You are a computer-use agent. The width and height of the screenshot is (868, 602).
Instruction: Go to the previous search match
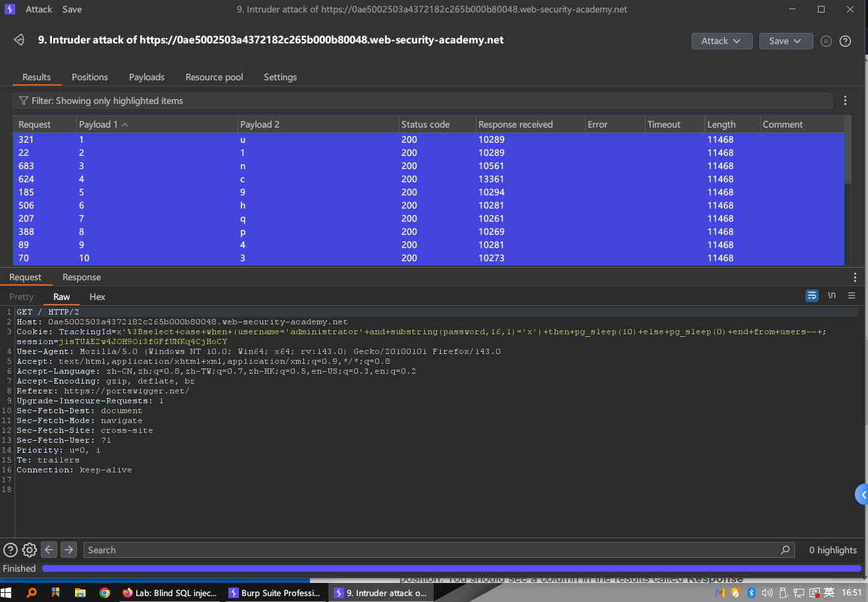(49, 549)
